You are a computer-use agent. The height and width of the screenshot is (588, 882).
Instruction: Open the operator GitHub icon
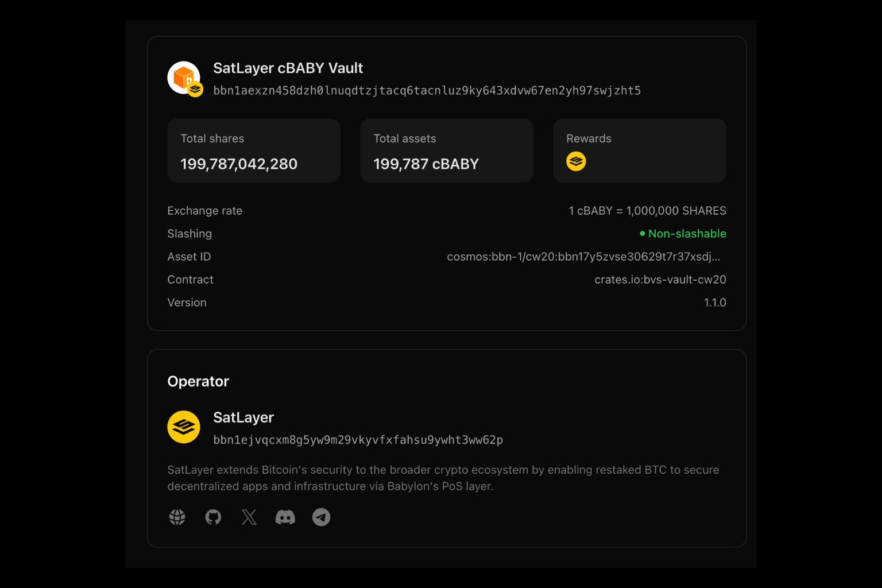(213, 517)
